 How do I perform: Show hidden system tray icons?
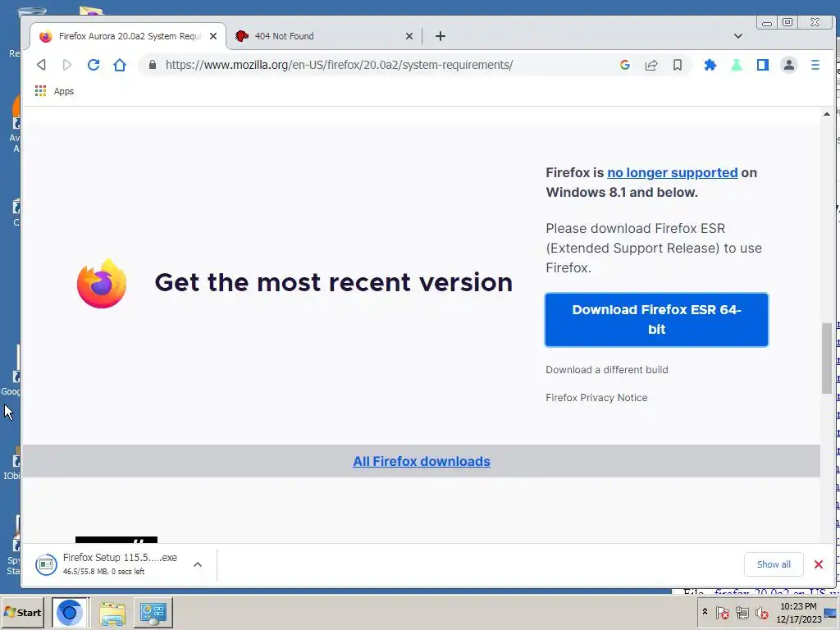tap(705, 611)
